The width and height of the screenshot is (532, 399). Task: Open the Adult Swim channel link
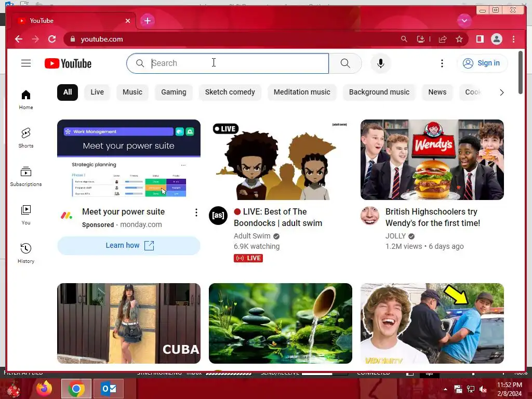click(252, 236)
